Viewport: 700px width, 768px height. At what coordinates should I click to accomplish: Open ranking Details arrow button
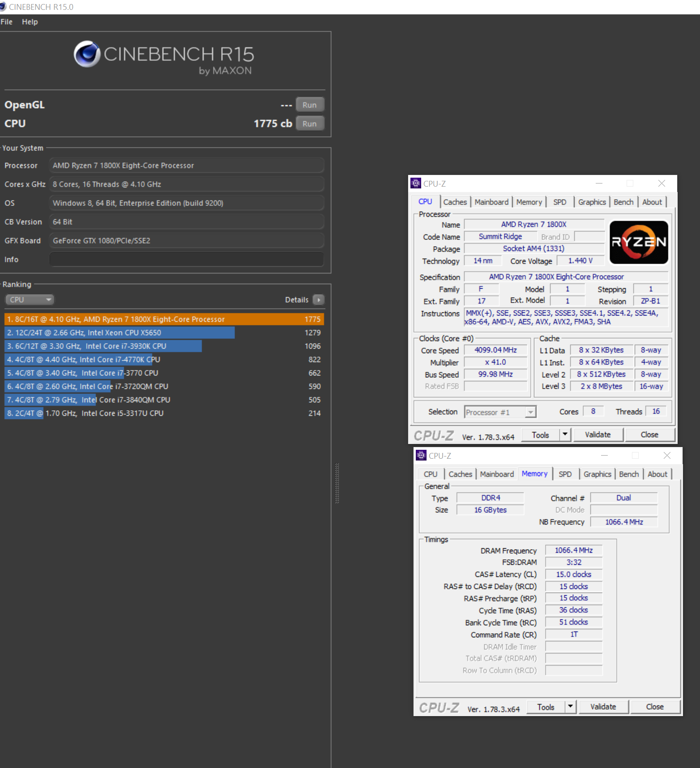(318, 300)
